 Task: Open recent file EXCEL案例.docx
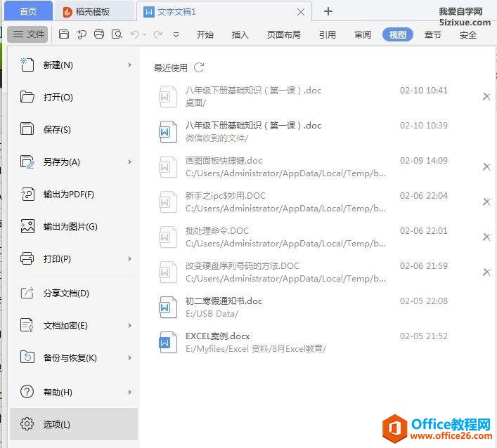(218, 336)
